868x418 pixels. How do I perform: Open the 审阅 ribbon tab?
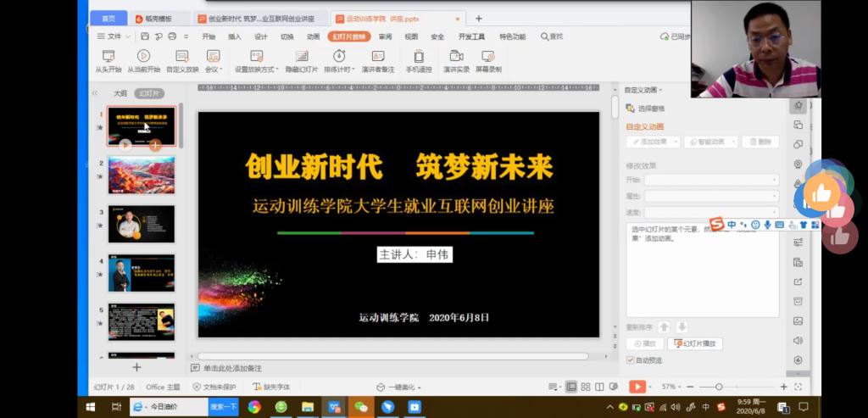(385, 36)
